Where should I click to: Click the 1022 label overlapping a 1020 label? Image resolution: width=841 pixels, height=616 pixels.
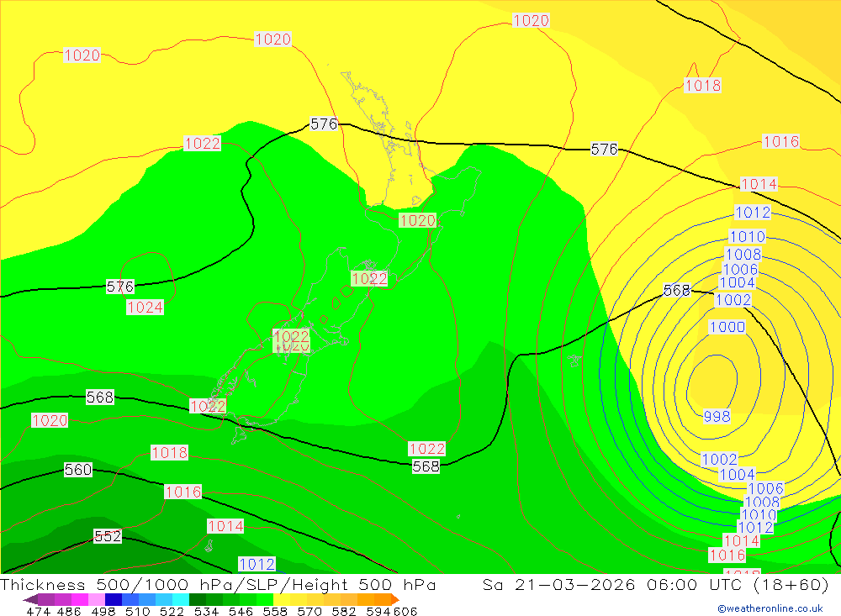[x=291, y=336]
